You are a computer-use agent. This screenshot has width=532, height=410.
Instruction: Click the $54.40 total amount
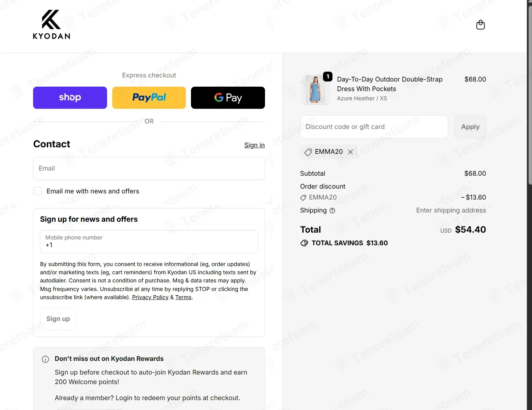click(x=471, y=230)
